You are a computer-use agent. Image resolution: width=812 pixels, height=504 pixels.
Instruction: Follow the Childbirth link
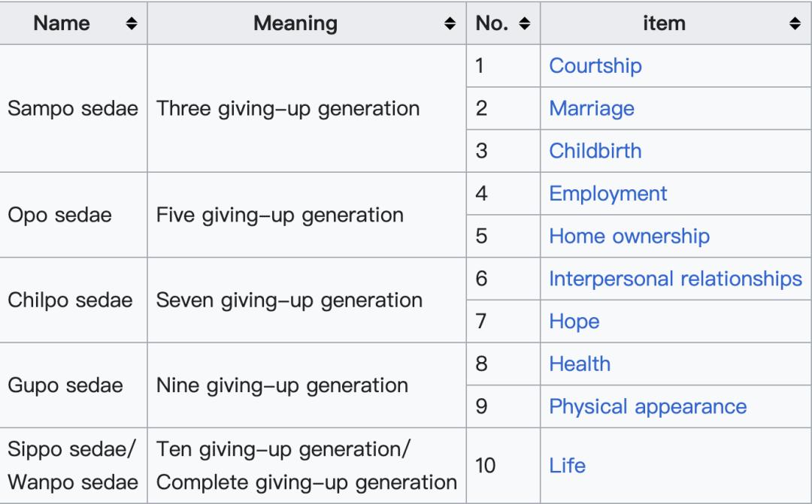click(x=595, y=150)
